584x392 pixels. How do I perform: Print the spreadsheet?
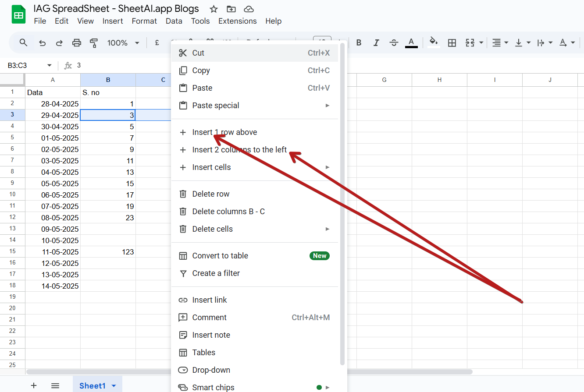77,42
